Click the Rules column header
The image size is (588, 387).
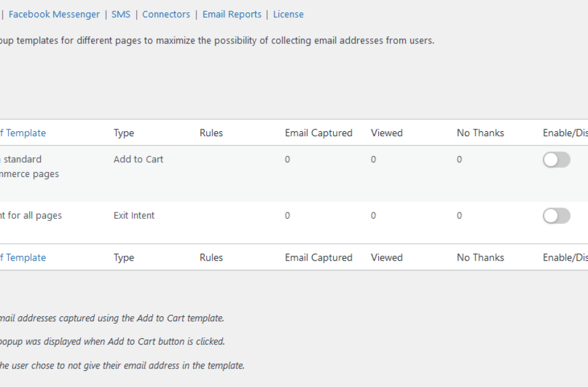211,133
